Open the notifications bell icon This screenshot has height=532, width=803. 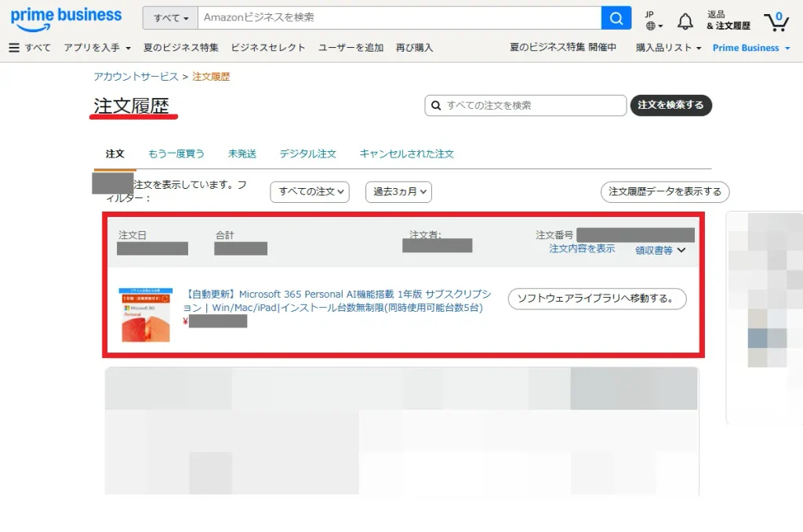(685, 21)
